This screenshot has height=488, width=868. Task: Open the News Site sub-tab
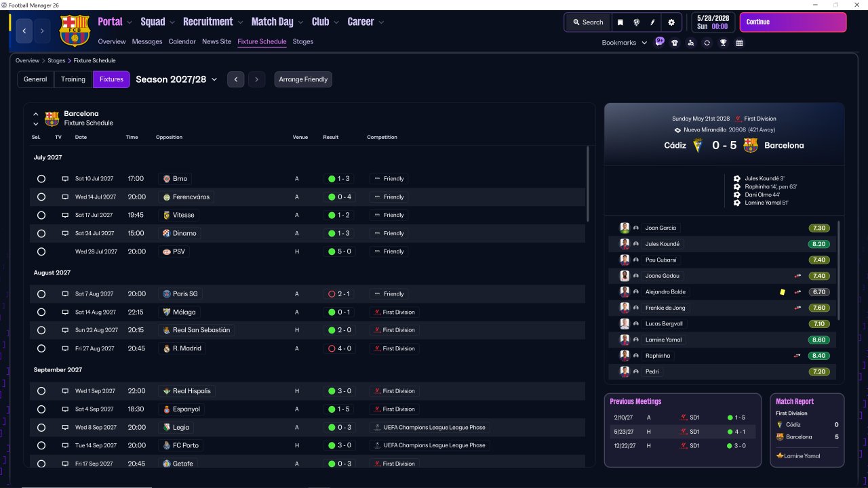(x=217, y=41)
